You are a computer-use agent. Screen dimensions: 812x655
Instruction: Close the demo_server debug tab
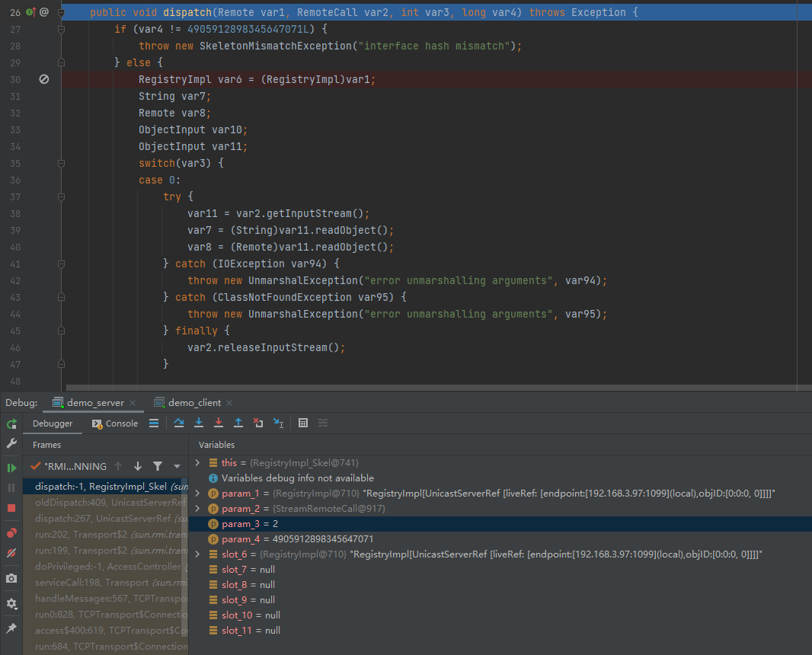(133, 402)
